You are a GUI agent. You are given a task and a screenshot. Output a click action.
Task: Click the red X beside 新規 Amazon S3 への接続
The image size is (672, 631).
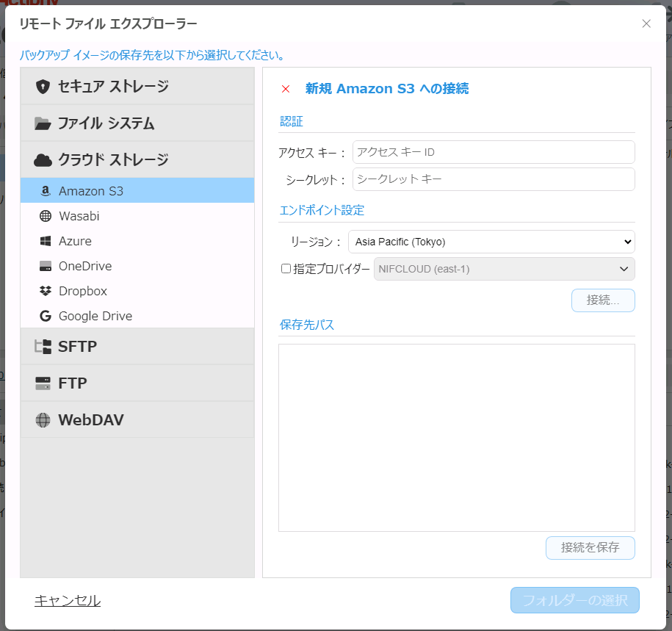pos(286,89)
